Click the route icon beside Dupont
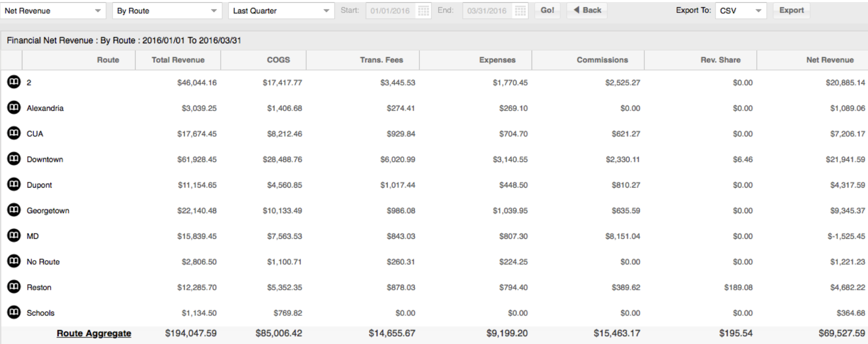868x344 pixels. [14, 184]
